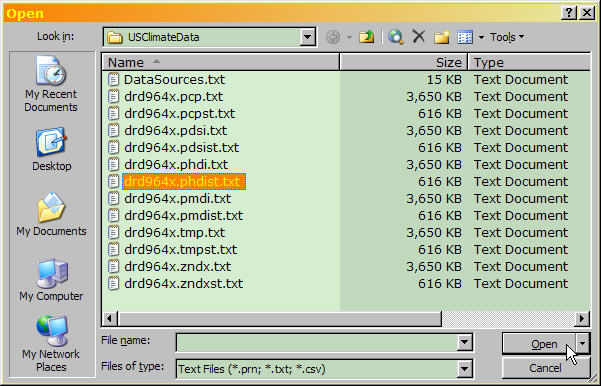Close the Open dialog window
The image size is (601, 386).
pyautogui.click(x=587, y=13)
